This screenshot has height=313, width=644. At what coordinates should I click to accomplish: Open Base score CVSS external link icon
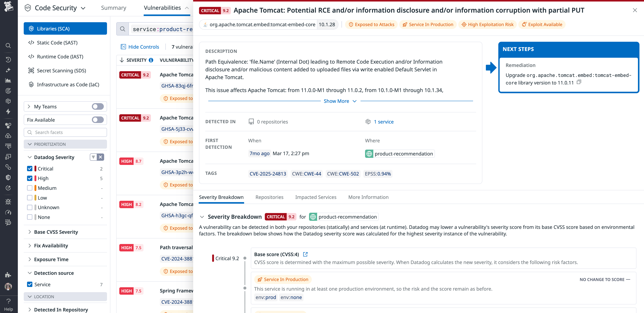pos(305,254)
